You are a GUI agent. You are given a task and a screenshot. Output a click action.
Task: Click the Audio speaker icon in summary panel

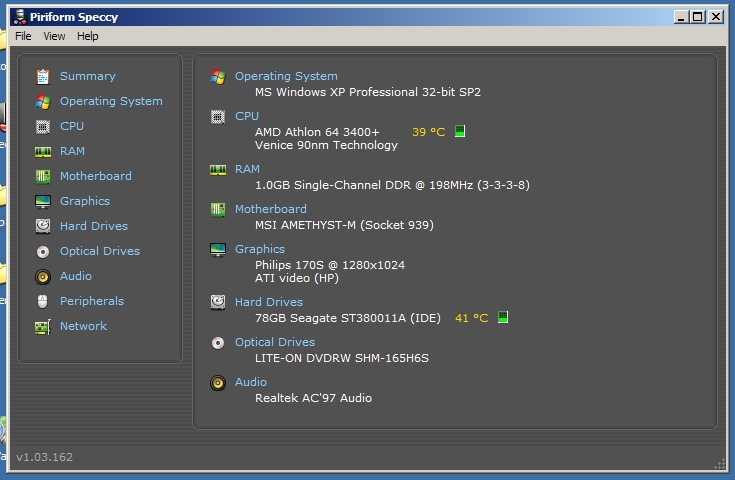click(x=218, y=382)
